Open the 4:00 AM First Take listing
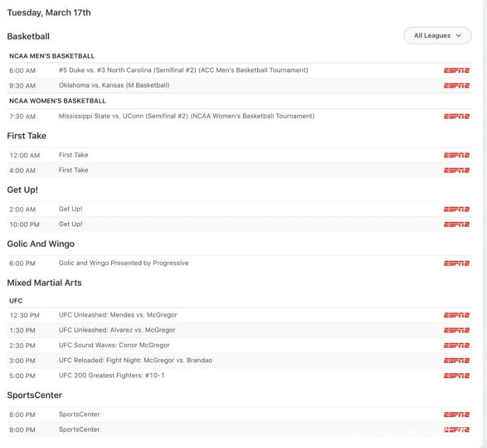This screenshot has width=487, height=448. [x=74, y=170]
